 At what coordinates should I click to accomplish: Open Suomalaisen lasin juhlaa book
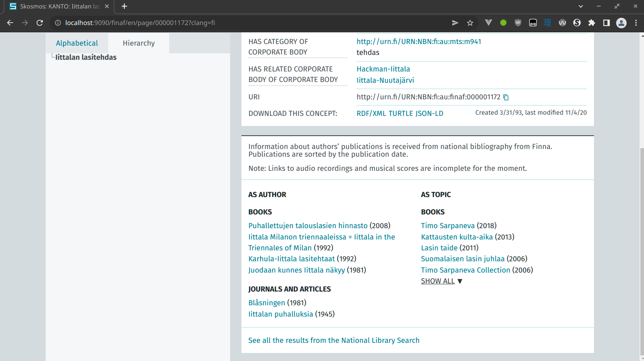coord(463,259)
